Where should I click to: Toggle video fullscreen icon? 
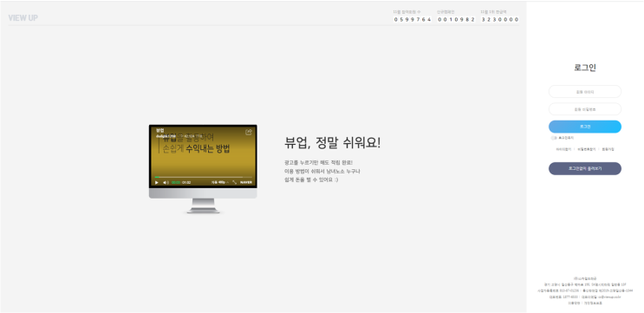pyautogui.click(x=235, y=182)
